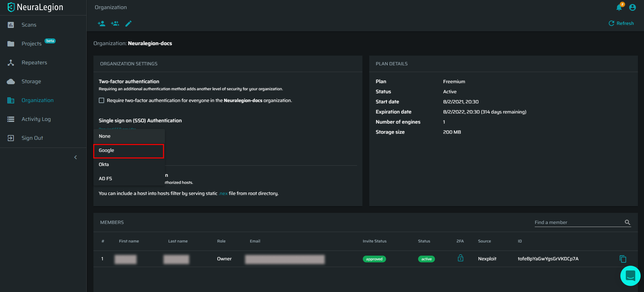Click the Source column header
Screen dimensions: 644x292
coord(485,241)
